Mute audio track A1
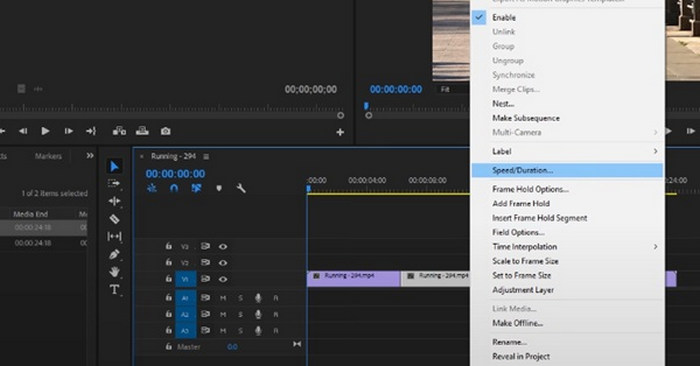700x366 pixels. point(223,298)
